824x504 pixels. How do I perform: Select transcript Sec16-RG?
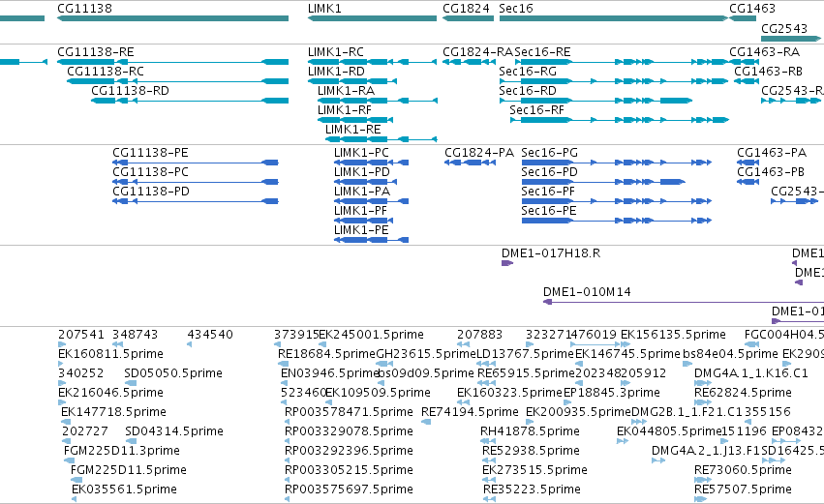[614, 81]
